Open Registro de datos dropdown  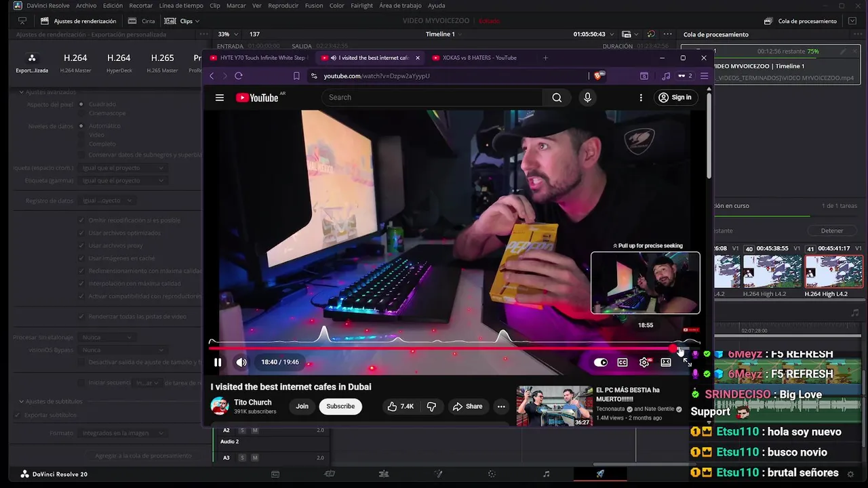point(106,201)
